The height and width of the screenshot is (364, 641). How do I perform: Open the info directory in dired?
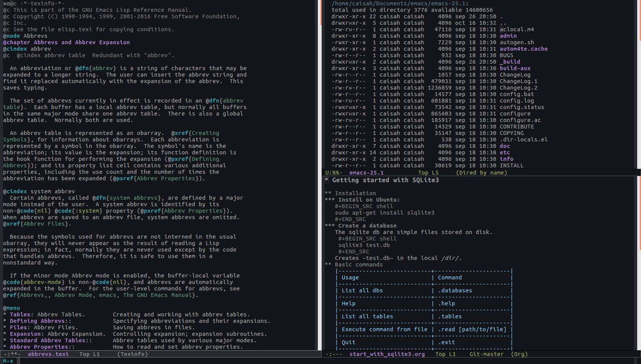coord(507,159)
